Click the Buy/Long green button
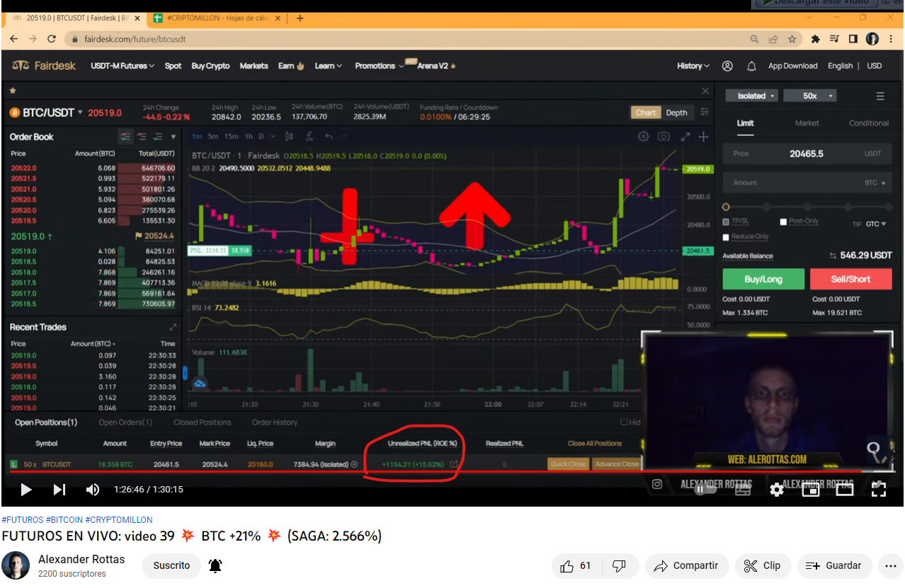The height and width of the screenshot is (588, 905). (763, 279)
